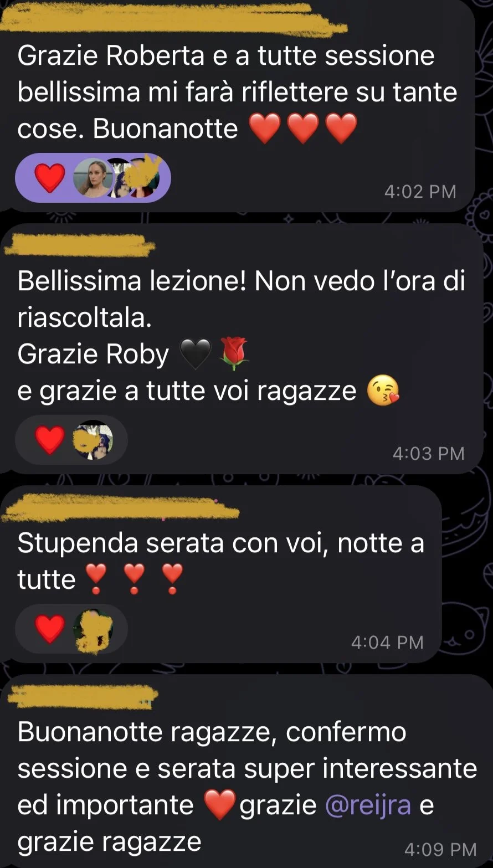Tap the redacted sender name above the Bellissima lezione message
The image size is (493, 868).
(80, 245)
